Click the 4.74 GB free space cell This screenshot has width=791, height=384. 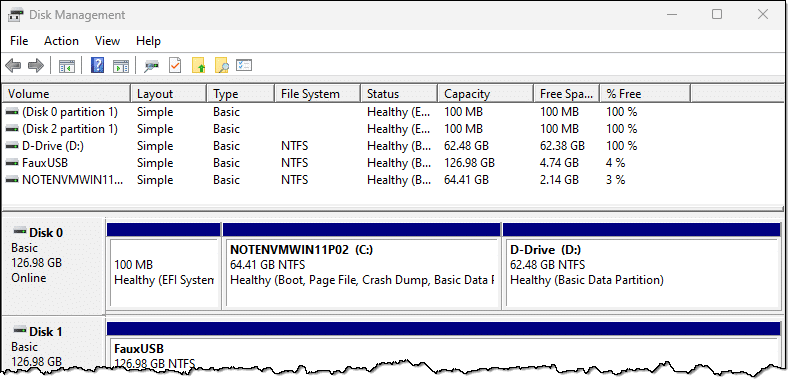(559, 163)
